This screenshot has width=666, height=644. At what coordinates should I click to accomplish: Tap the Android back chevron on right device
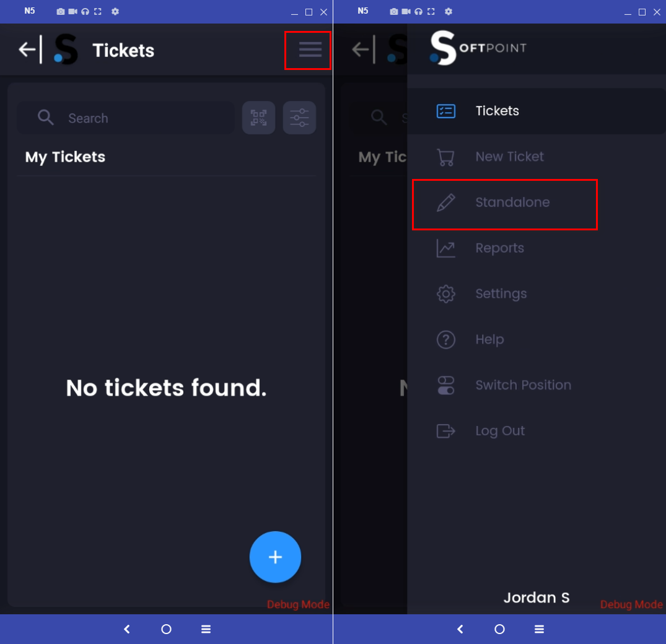coord(460,629)
